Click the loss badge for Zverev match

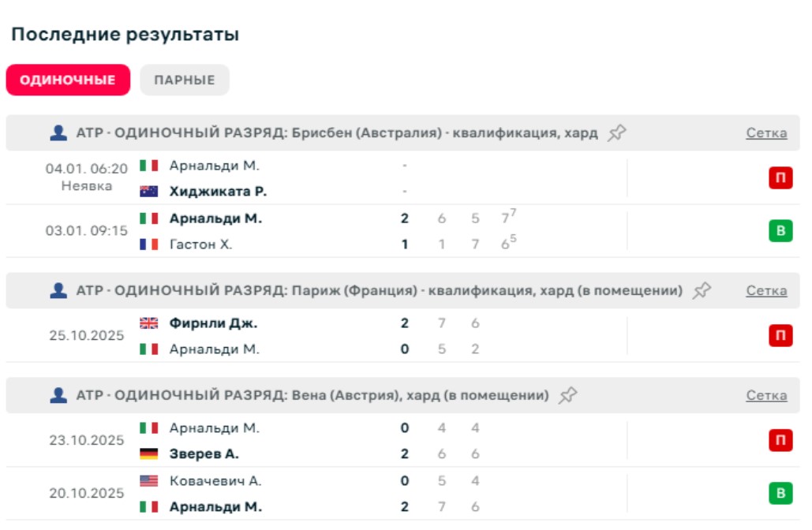coord(780,441)
